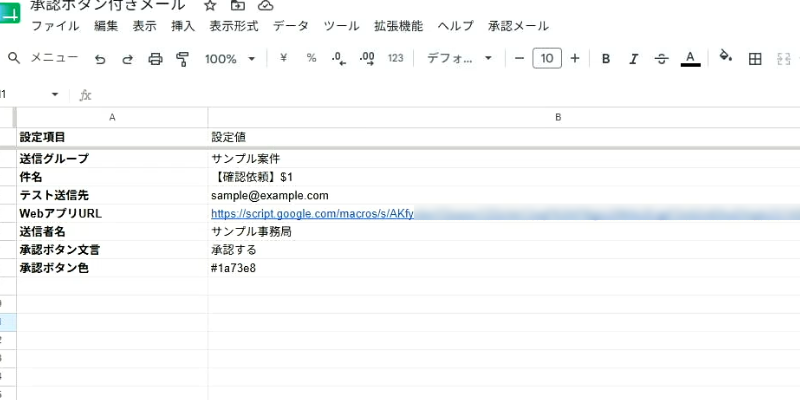Image resolution: width=800 pixels, height=400 pixels.
Task: Click the move to folder icon
Action: [237, 5]
